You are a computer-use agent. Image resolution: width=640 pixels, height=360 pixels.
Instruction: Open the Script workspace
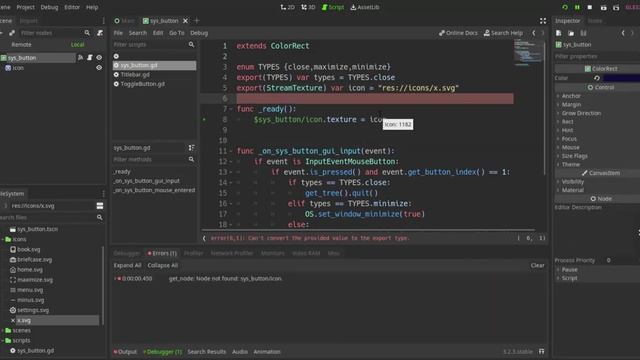click(x=333, y=7)
